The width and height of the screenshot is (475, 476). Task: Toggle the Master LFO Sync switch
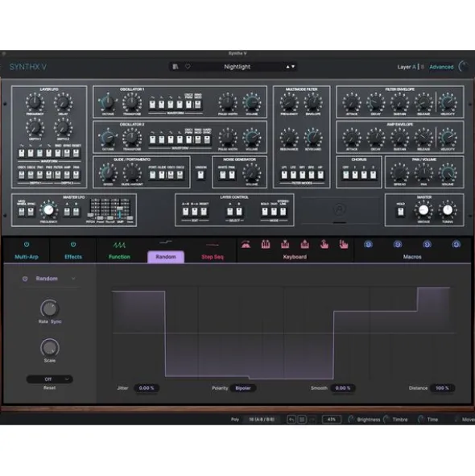31,212
